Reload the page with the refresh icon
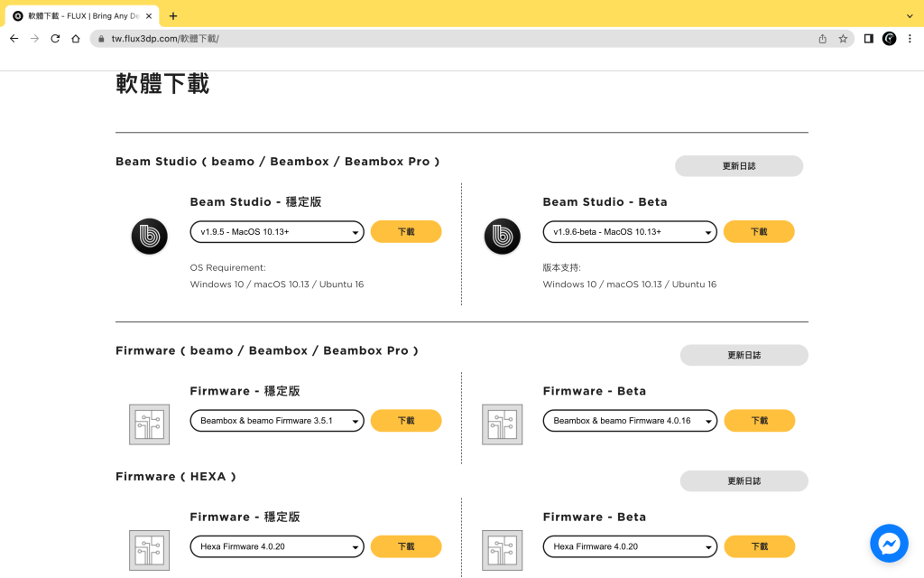Viewport: 924px width, 578px height. [55, 39]
